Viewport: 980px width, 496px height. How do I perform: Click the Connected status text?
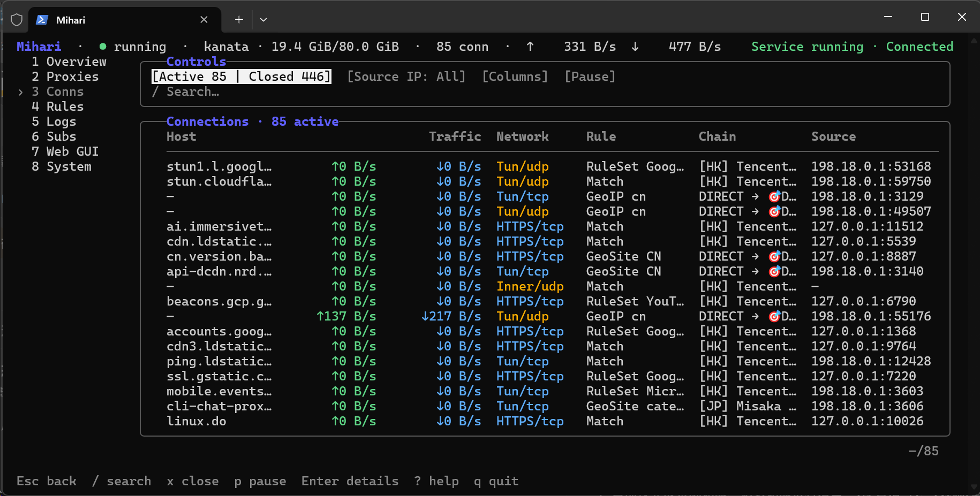(x=920, y=47)
